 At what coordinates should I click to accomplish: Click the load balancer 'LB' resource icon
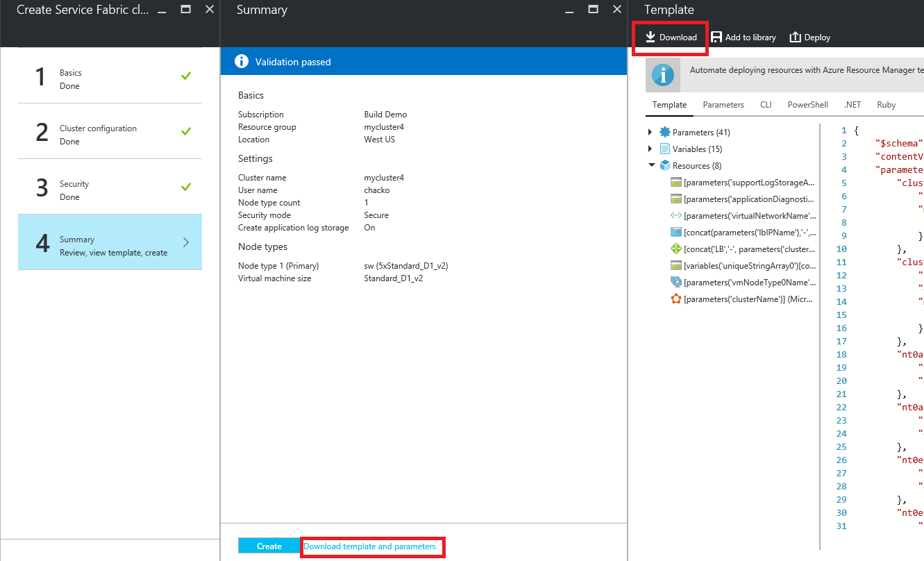click(x=676, y=249)
